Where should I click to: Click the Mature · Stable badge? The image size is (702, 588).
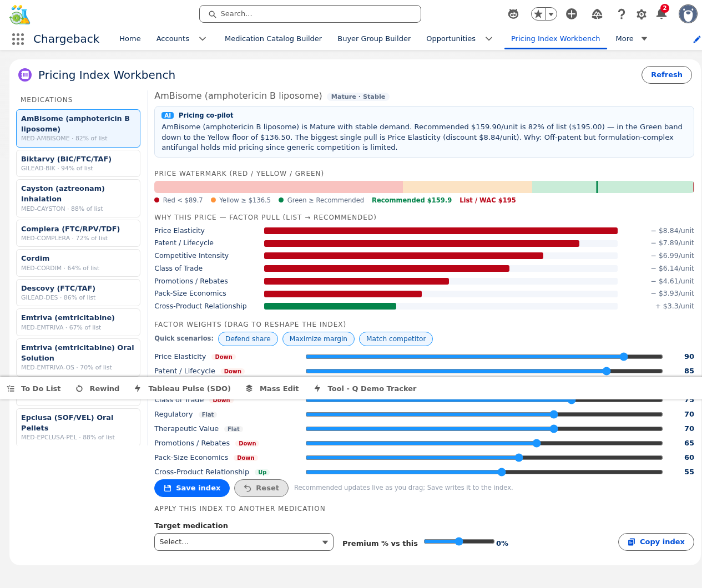[358, 97]
